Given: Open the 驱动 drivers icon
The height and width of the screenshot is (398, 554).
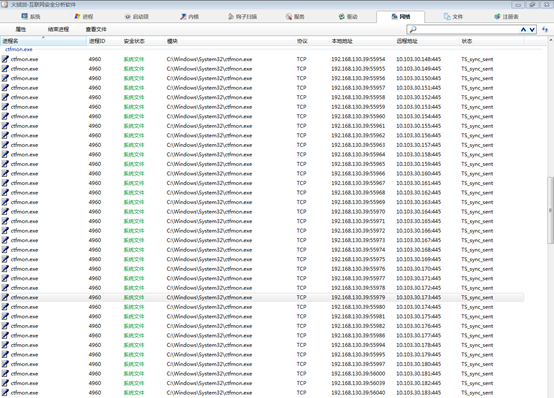Looking at the screenshot, I should pos(342,17).
